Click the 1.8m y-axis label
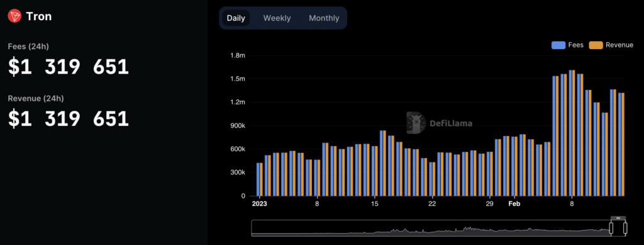Screen dimensions: 644x245 pyautogui.click(x=237, y=55)
